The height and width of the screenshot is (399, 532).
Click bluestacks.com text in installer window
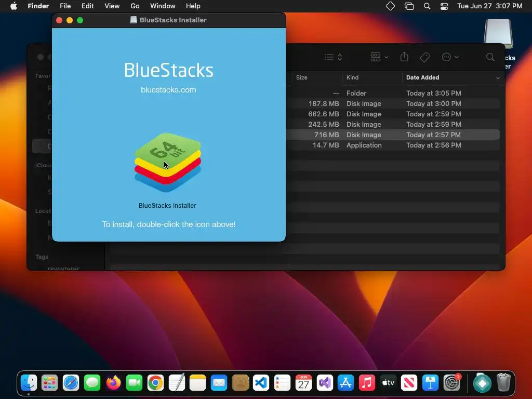(x=169, y=90)
